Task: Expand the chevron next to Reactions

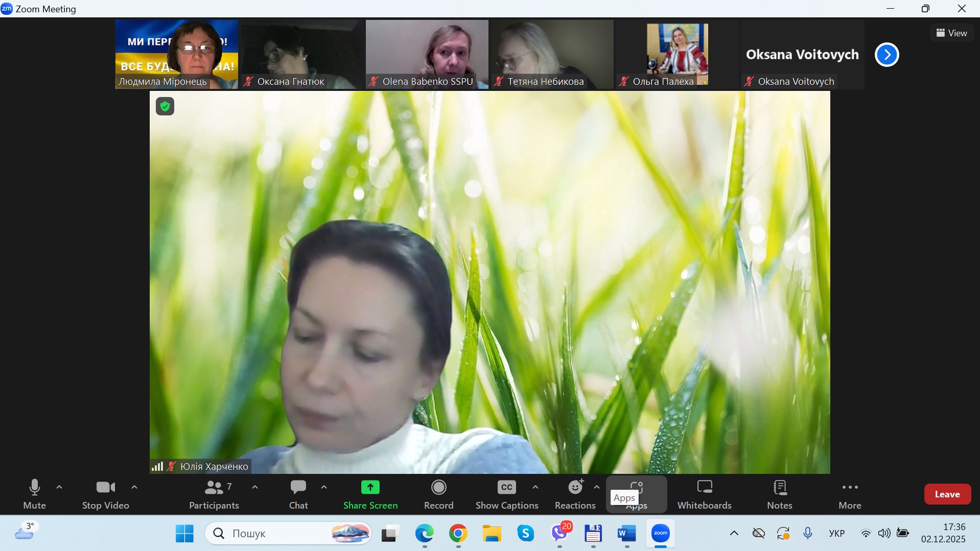Action: click(597, 487)
